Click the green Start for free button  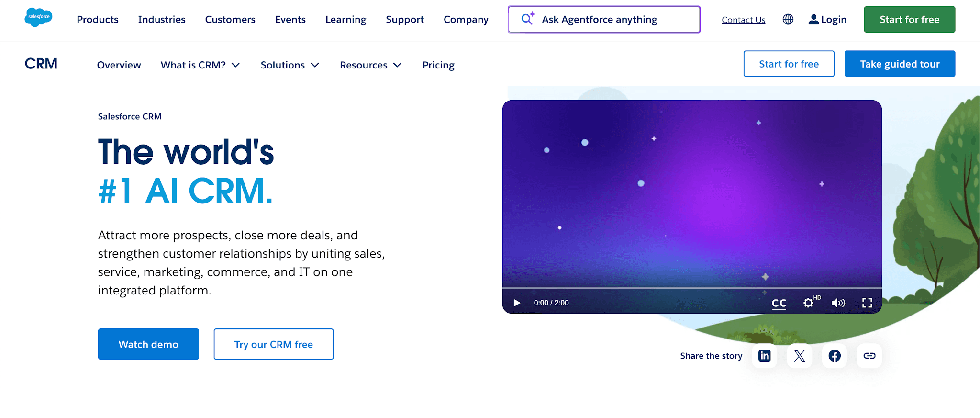[x=910, y=20]
